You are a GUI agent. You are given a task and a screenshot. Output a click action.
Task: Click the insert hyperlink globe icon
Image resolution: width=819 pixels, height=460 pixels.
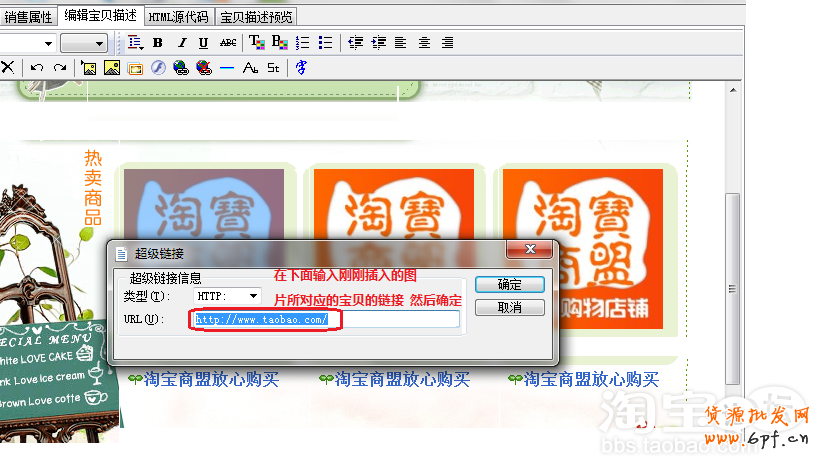point(180,68)
